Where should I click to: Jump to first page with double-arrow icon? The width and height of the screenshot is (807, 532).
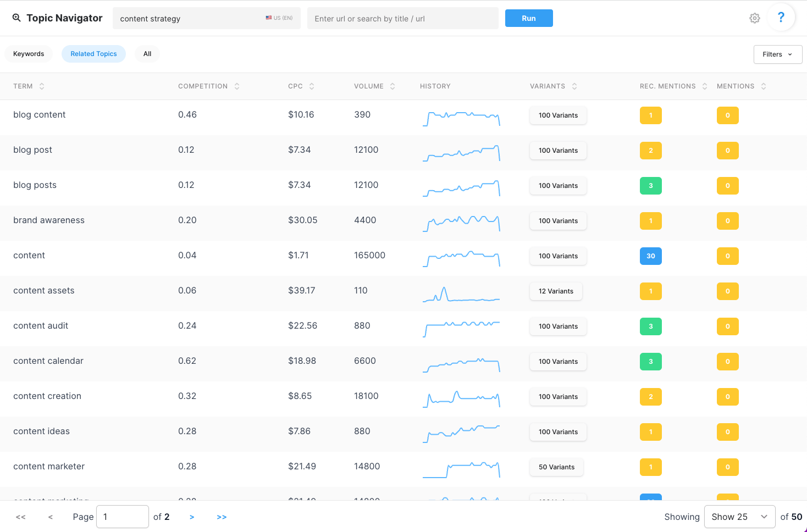coord(20,517)
